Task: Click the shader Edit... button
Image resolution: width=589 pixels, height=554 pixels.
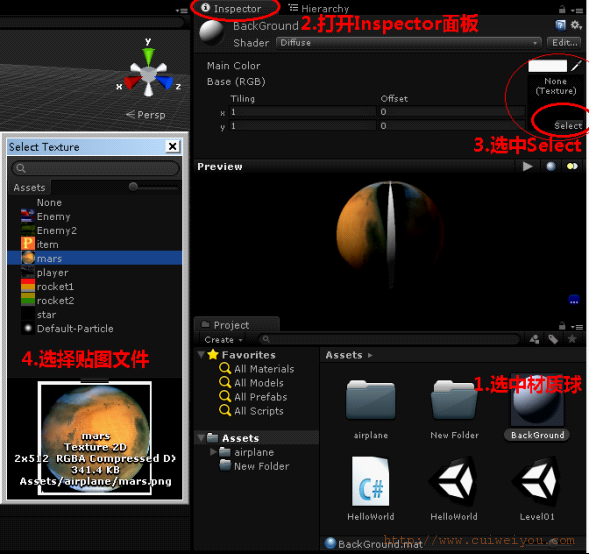Action: pyautogui.click(x=565, y=43)
